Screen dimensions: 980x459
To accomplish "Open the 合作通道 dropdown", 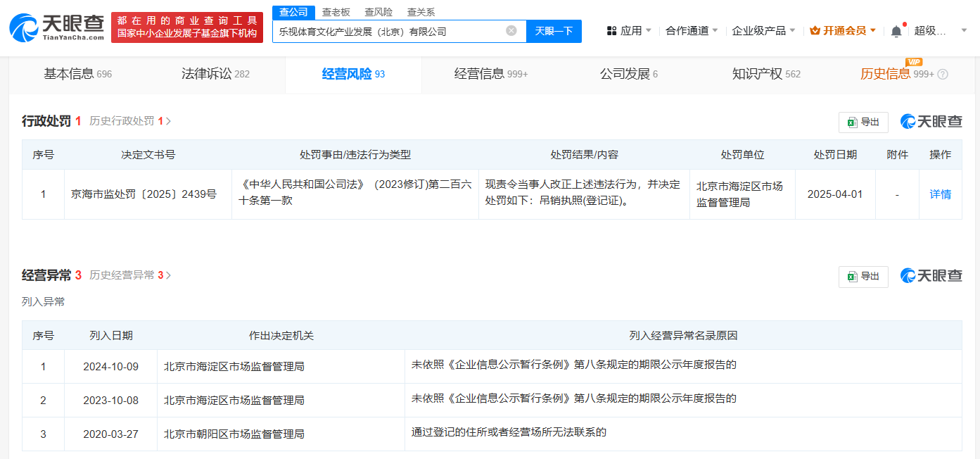I will point(692,31).
